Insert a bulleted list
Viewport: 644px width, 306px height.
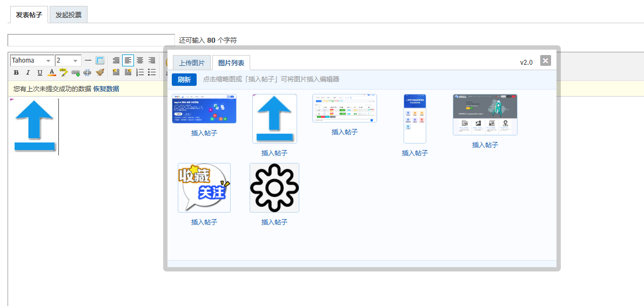152,73
